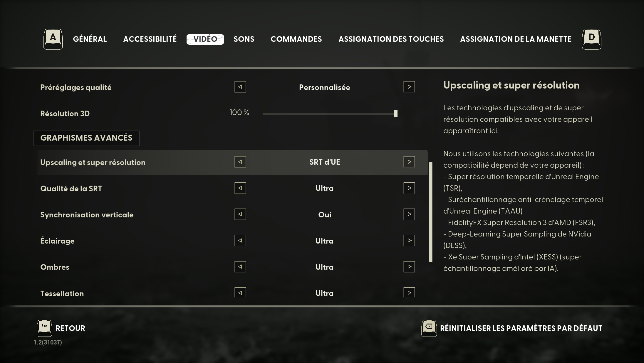This screenshot has height=363, width=644.
Task: Click the 'A' key icon beside Général
Action: pyautogui.click(x=53, y=39)
